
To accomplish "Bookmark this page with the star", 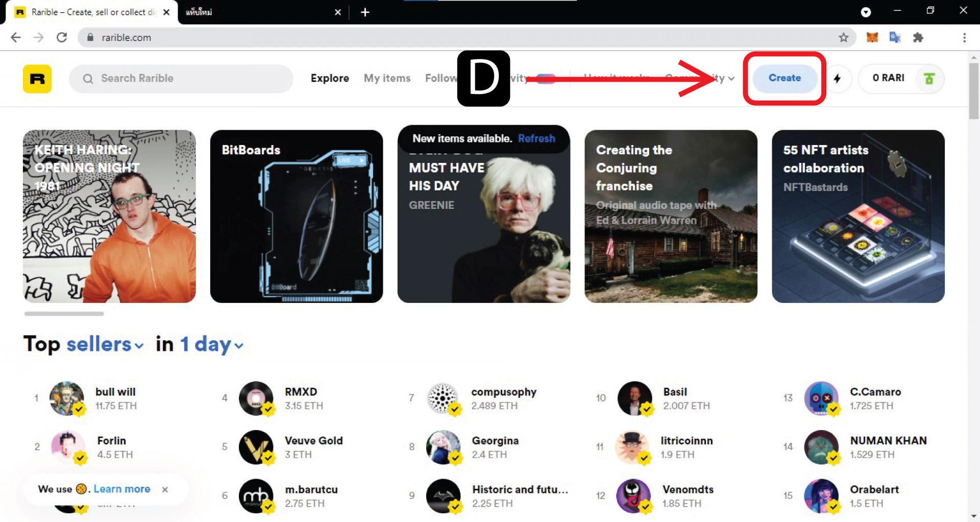I will (x=843, y=37).
